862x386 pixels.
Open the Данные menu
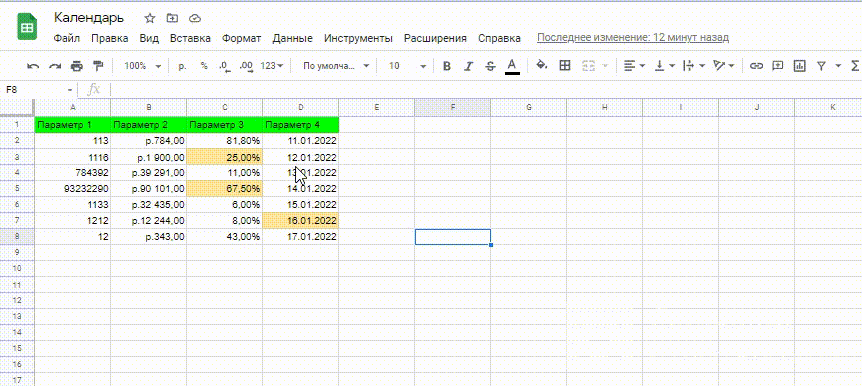tap(292, 38)
